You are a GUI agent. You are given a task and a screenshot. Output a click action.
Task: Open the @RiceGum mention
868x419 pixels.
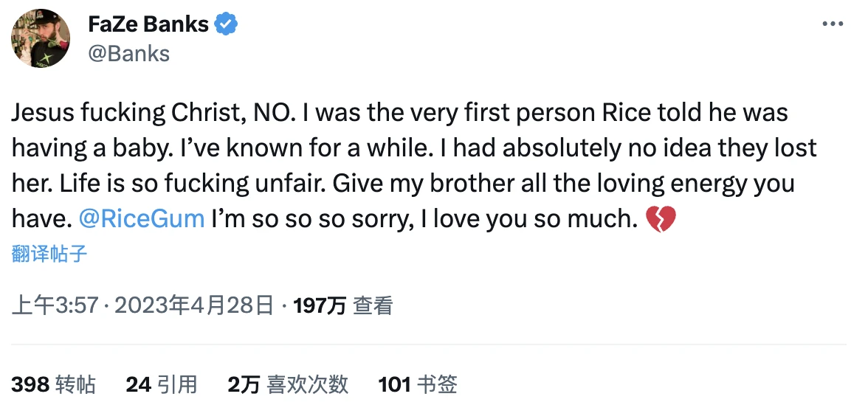click(x=141, y=219)
